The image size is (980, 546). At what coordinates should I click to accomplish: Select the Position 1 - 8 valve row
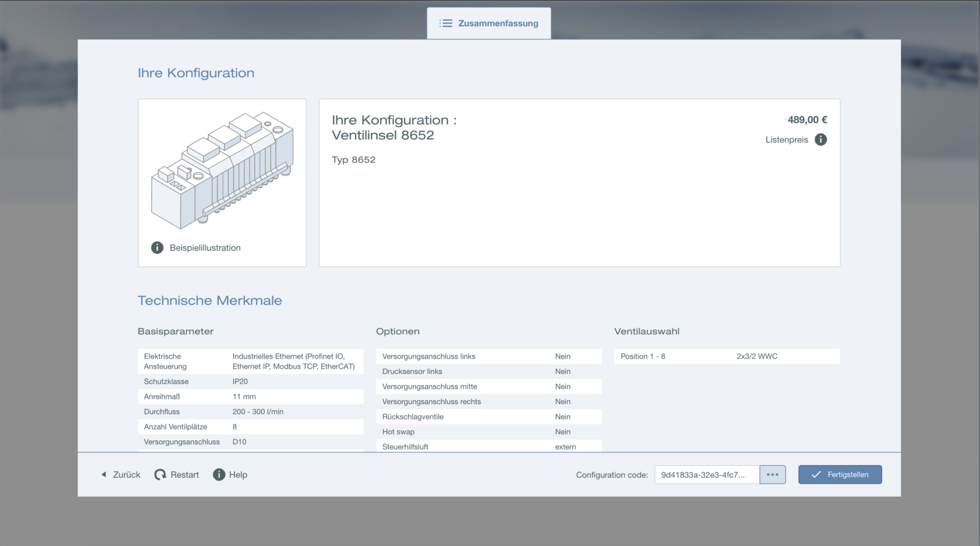(x=726, y=357)
